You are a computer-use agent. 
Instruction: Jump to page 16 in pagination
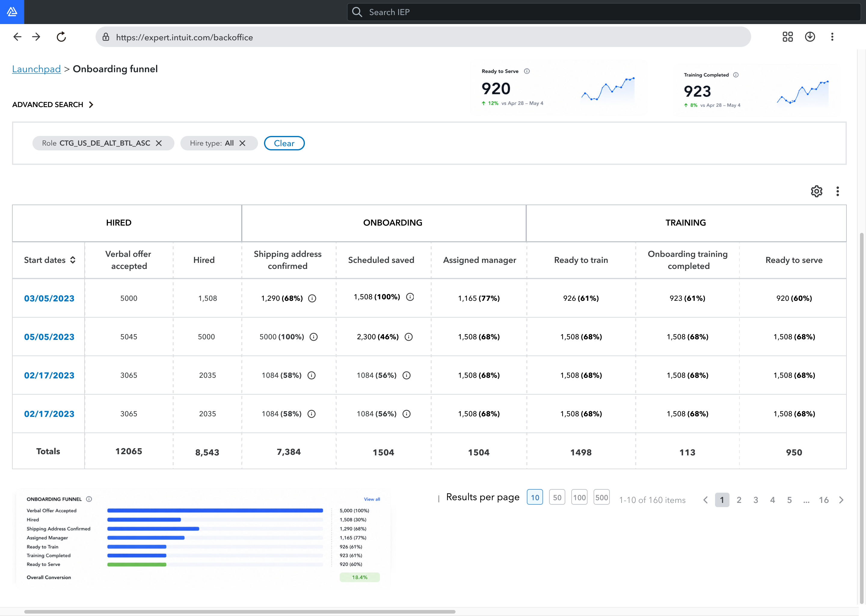tap(824, 500)
